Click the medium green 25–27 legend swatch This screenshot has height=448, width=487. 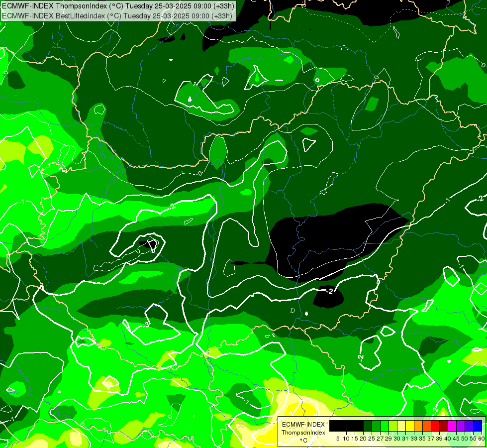click(376, 426)
